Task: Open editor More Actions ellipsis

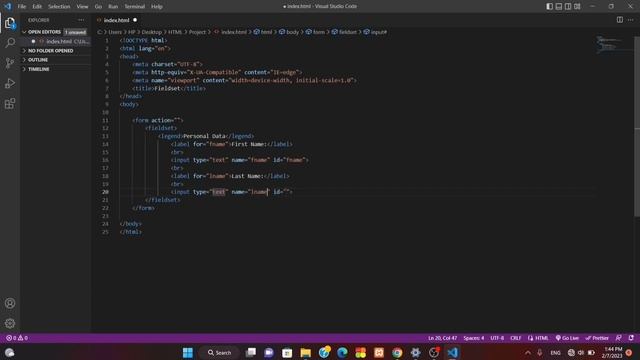Action: pyautogui.click(x=631, y=20)
